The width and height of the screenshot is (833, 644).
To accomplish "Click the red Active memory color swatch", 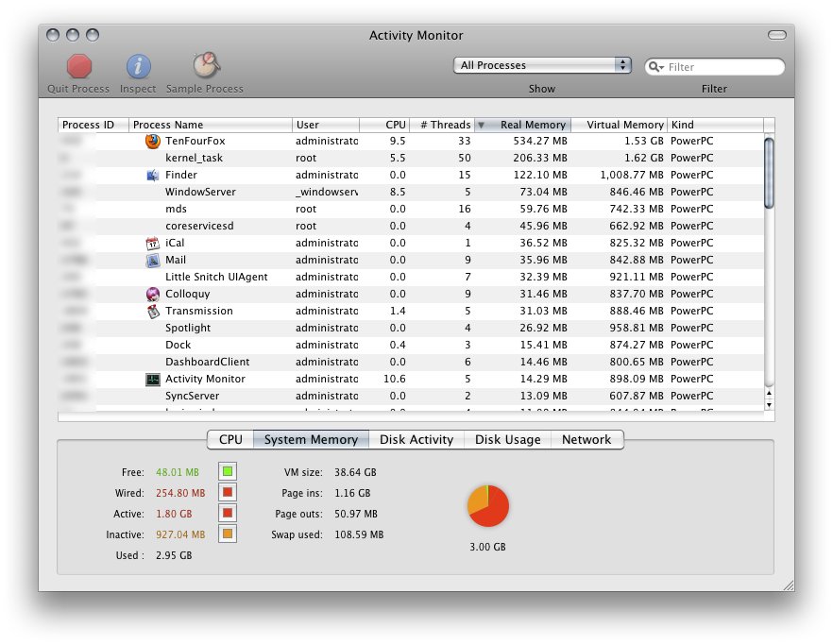I will pyautogui.click(x=228, y=513).
